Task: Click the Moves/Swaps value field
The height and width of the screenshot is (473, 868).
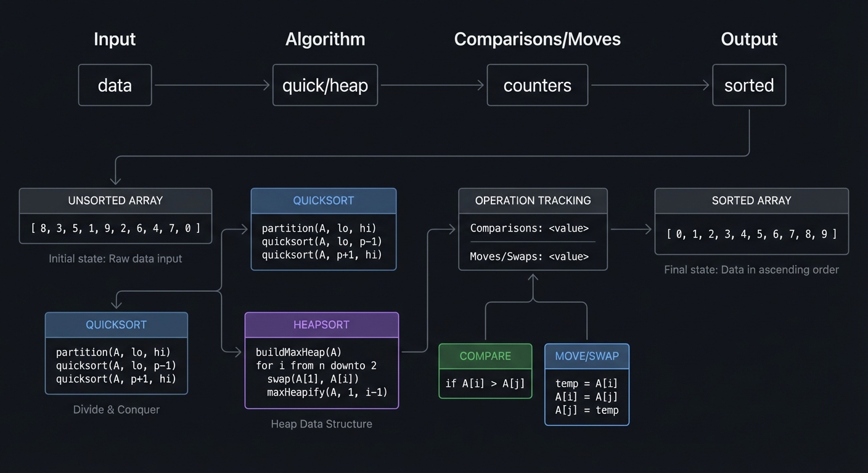Action: click(x=532, y=256)
